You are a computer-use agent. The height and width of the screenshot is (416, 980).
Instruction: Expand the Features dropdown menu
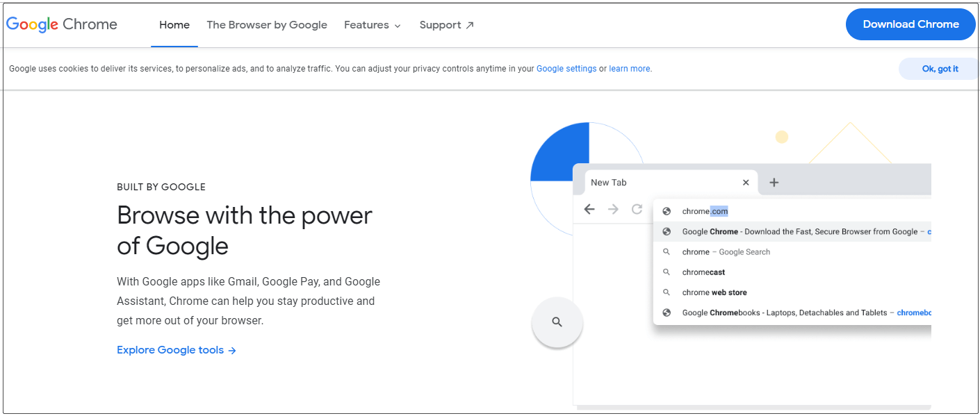(x=373, y=25)
